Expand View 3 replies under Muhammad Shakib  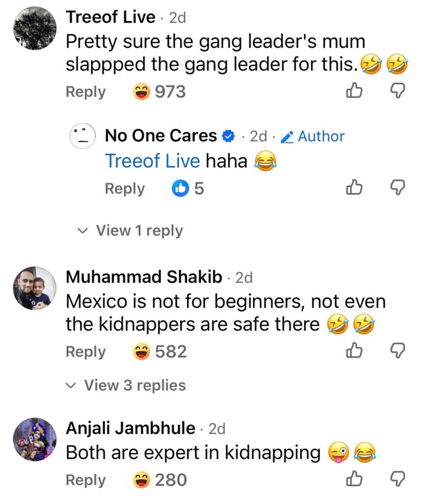click(x=126, y=385)
